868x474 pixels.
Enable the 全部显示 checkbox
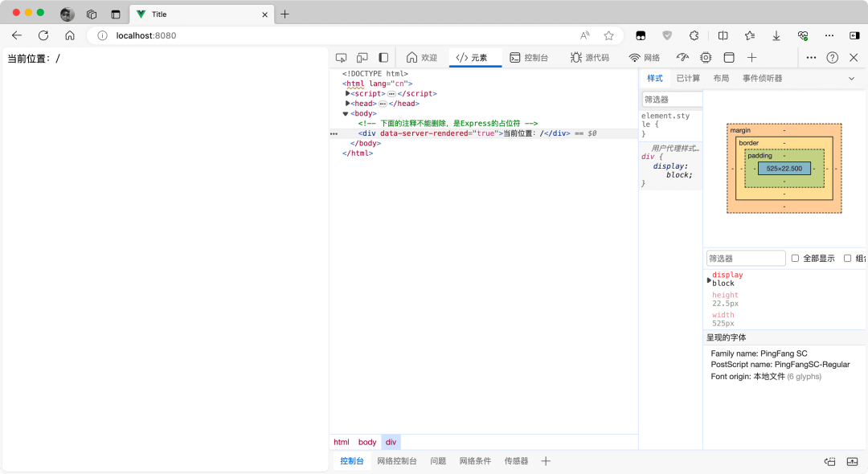pyautogui.click(x=795, y=259)
